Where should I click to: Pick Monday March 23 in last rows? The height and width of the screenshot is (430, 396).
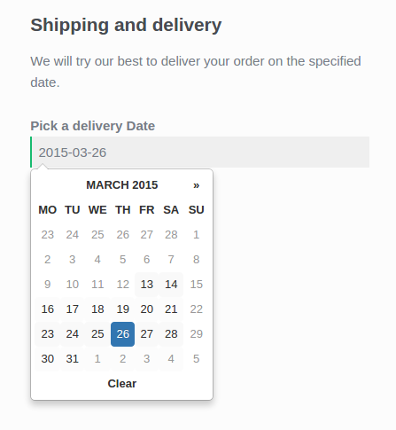[48, 334]
